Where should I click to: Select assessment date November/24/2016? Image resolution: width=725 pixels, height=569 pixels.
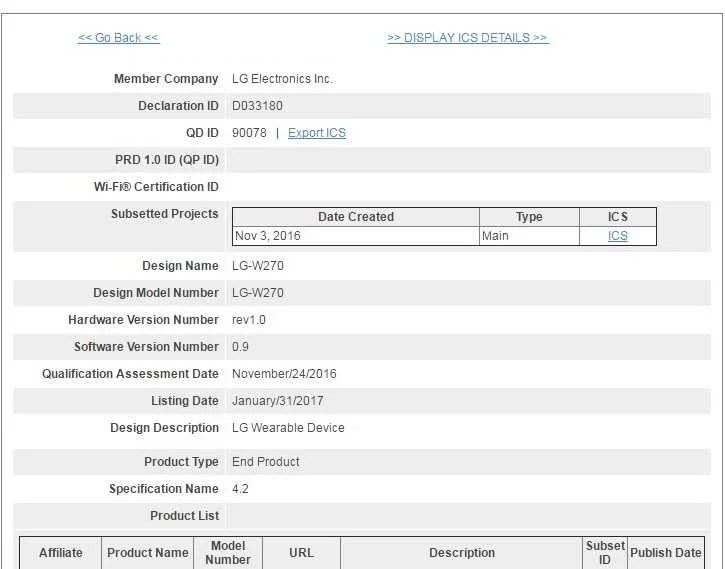284,374
